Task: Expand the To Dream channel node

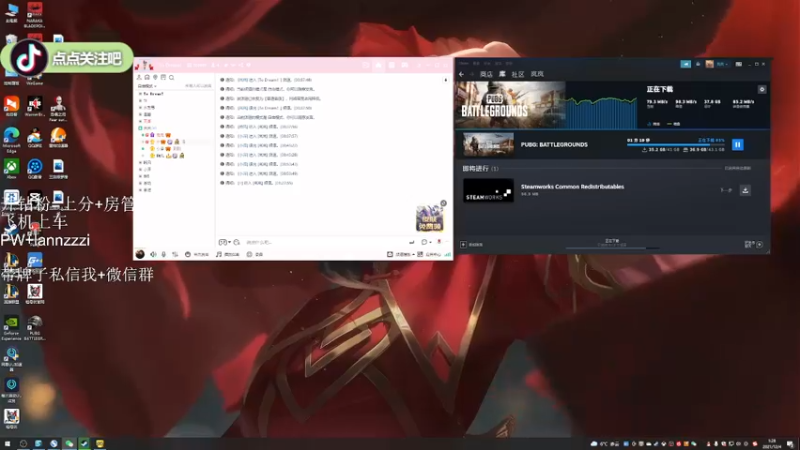Action: [x=140, y=94]
